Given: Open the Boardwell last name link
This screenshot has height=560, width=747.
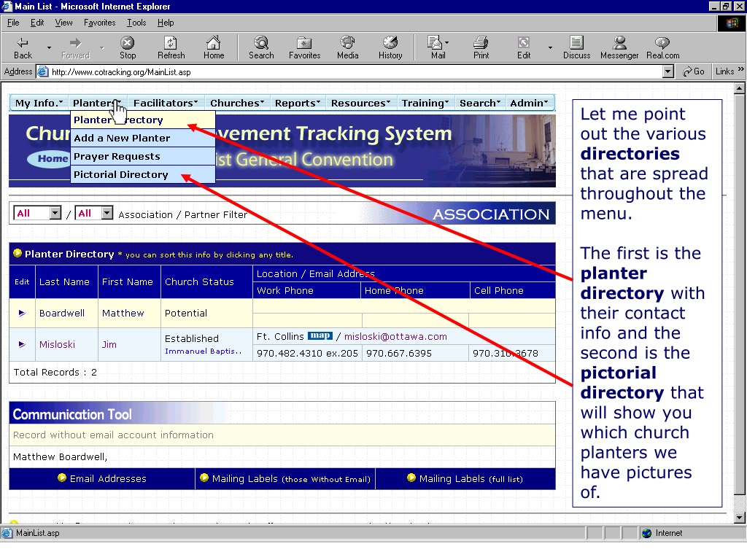Looking at the screenshot, I should pos(62,313).
